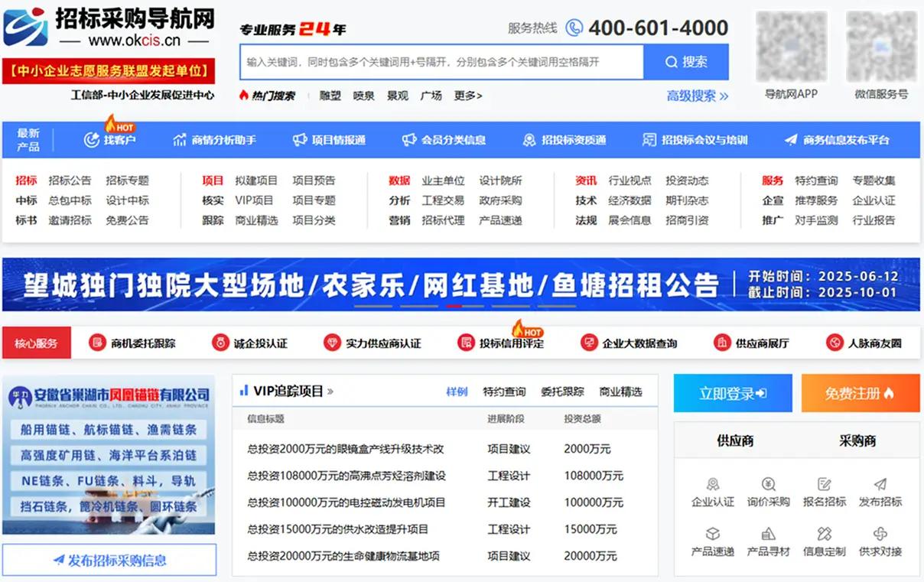Focus the keyword search input field
Image resolution: width=924 pixels, height=582 pixels.
coord(441,62)
